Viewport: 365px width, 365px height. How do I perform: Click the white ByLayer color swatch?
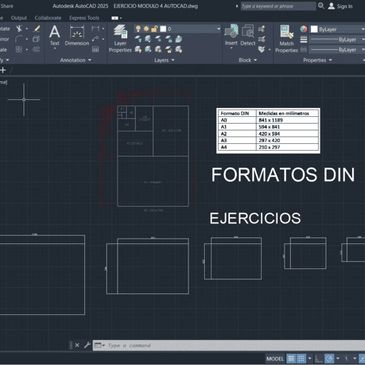pyautogui.click(x=314, y=29)
